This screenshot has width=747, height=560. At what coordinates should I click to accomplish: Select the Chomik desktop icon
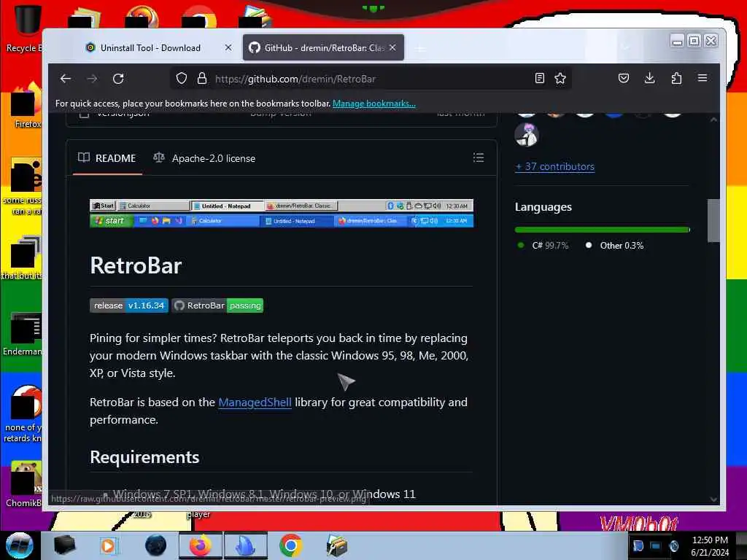(24, 484)
